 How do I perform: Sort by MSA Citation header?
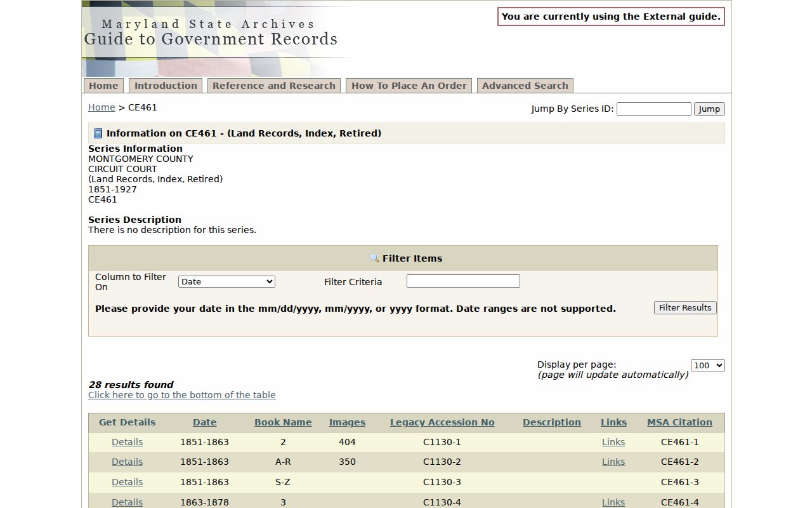pos(679,422)
